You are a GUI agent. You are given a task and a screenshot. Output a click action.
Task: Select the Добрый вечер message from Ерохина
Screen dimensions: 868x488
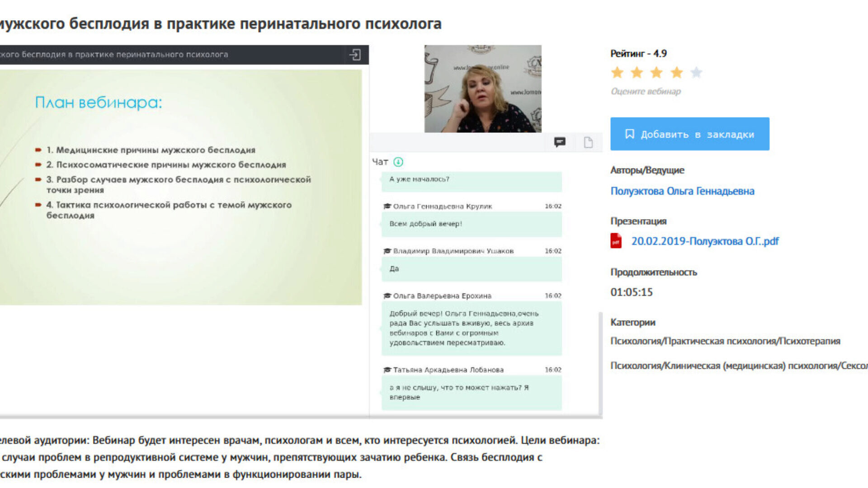(x=471, y=328)
